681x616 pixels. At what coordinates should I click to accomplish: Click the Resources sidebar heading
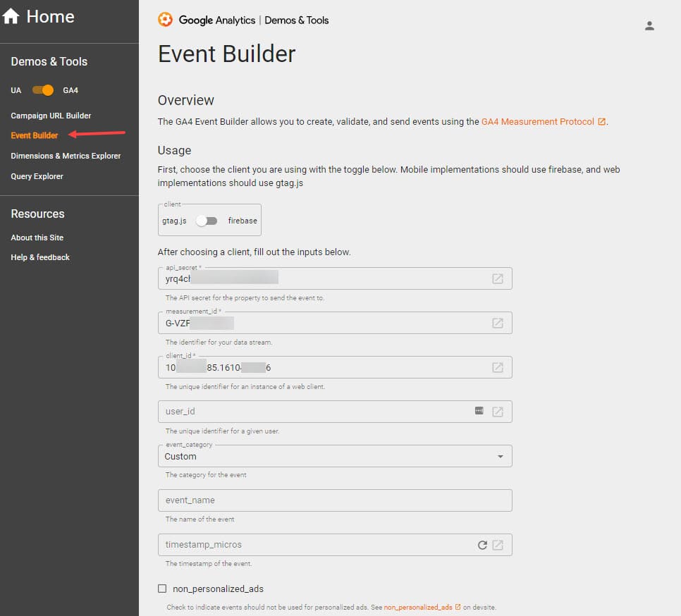pos(38,214)
